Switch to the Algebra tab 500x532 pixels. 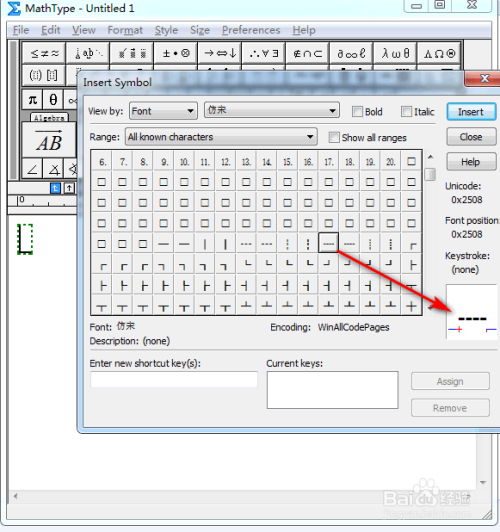[x=49, y=118]
